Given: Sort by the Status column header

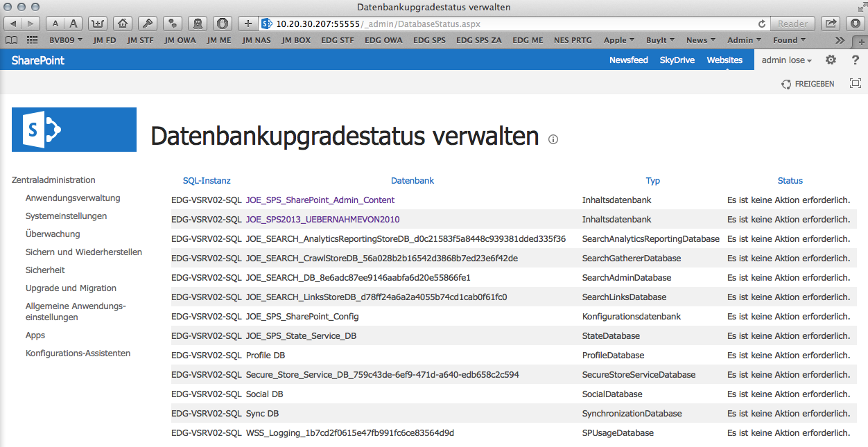Looking at the screenshot, I should (790, 181).
